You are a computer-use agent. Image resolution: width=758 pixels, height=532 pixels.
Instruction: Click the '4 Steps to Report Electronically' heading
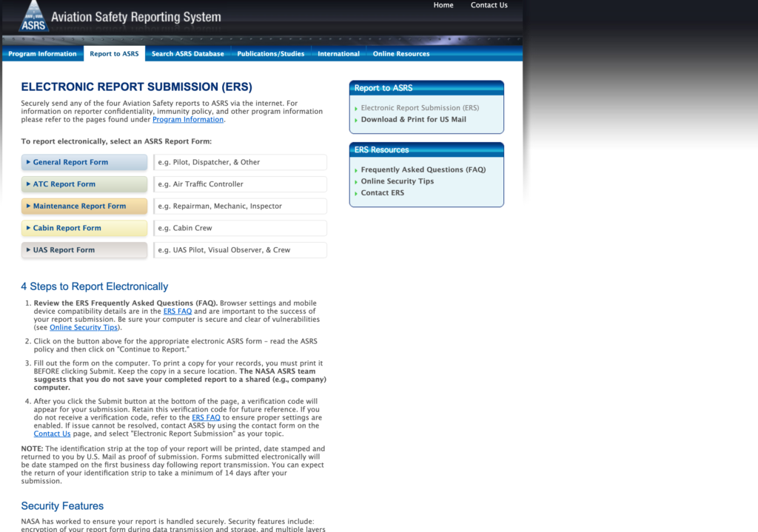95,286
